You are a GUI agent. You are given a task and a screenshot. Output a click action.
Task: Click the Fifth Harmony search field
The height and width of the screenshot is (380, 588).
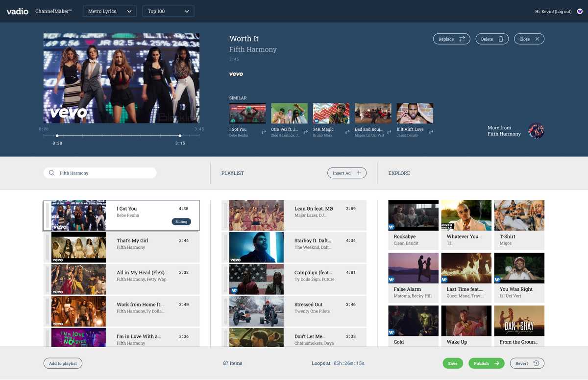[100, 173]
